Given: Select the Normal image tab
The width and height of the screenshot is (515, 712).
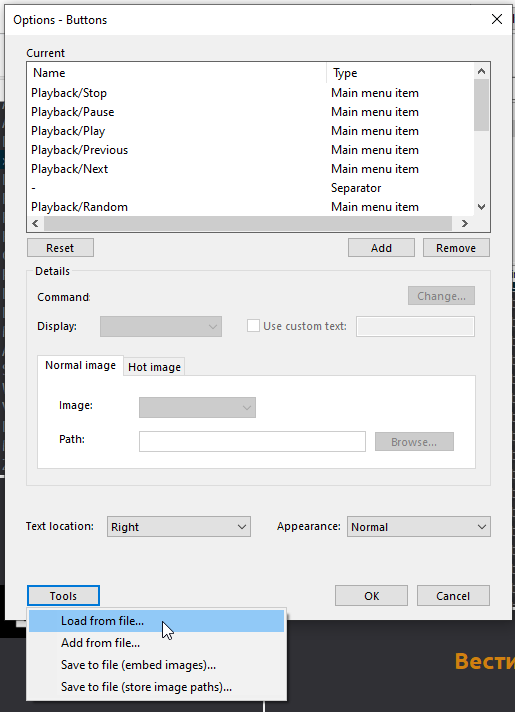Looking at the screenshot, I should coord(80,365).
